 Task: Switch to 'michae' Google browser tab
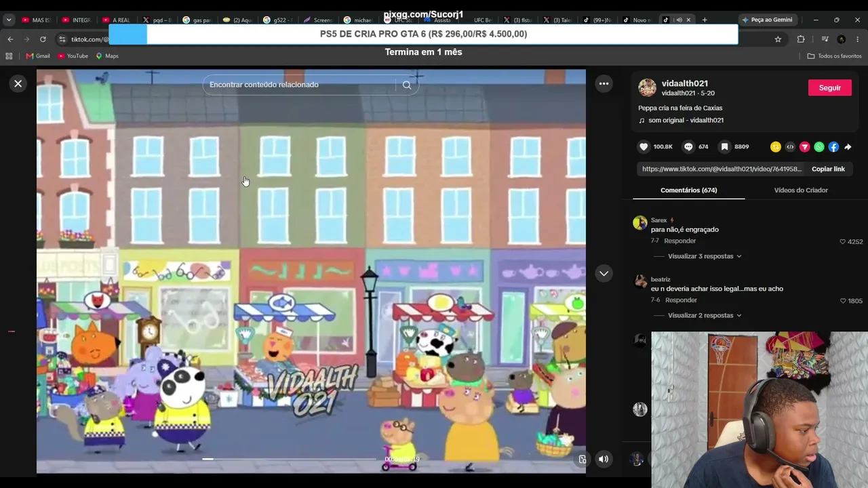[359, 20]
